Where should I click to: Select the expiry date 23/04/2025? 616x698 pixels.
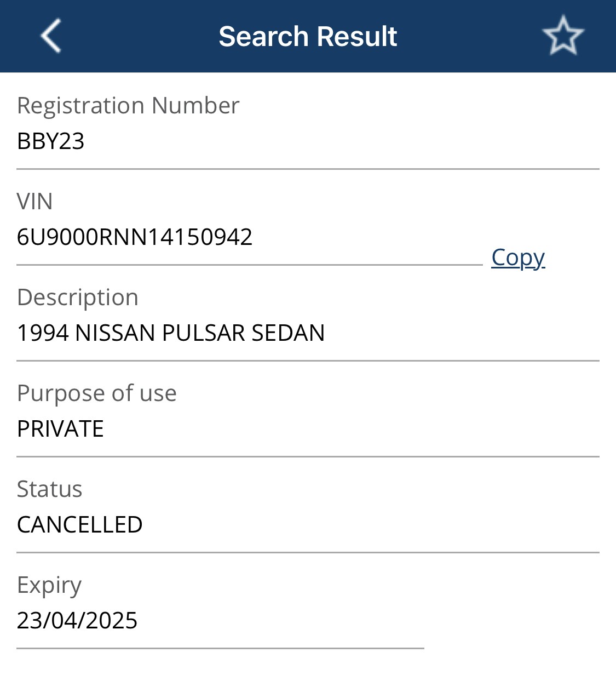(x=77, y=621)
